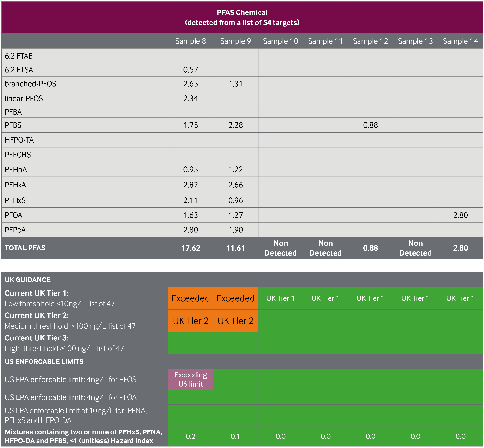Select the linear-PFOS value 2.34

click(x=191, y=98)
